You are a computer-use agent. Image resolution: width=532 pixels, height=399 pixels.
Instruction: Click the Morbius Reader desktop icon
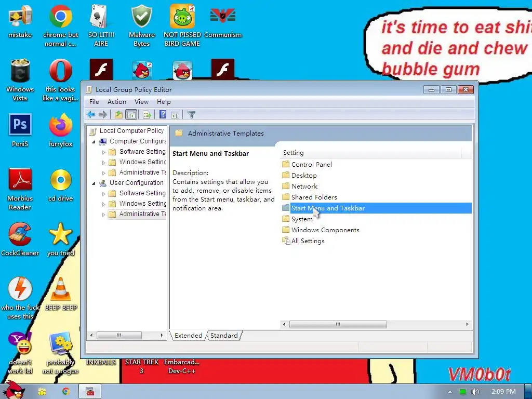(20, 189)
